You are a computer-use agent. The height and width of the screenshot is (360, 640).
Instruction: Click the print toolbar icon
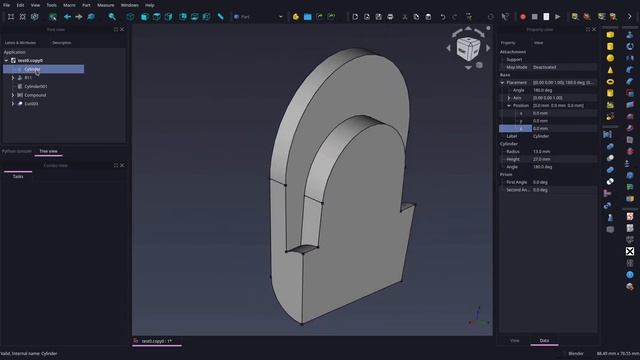[390, 17]
